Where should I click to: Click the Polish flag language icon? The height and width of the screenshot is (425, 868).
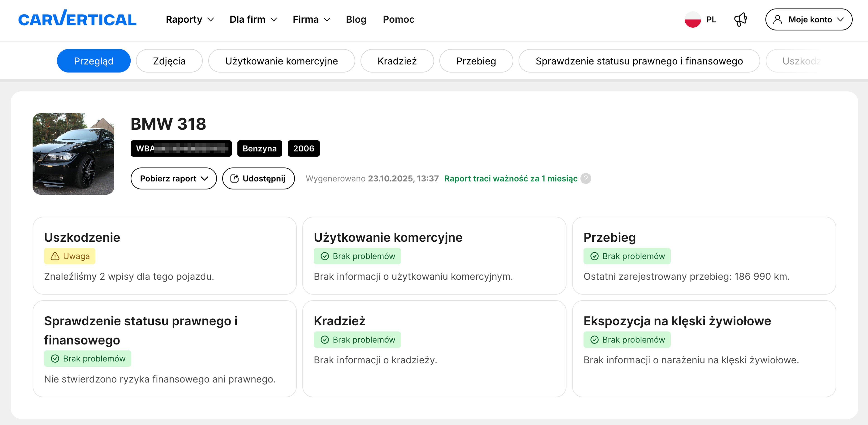tap(692, 19)
